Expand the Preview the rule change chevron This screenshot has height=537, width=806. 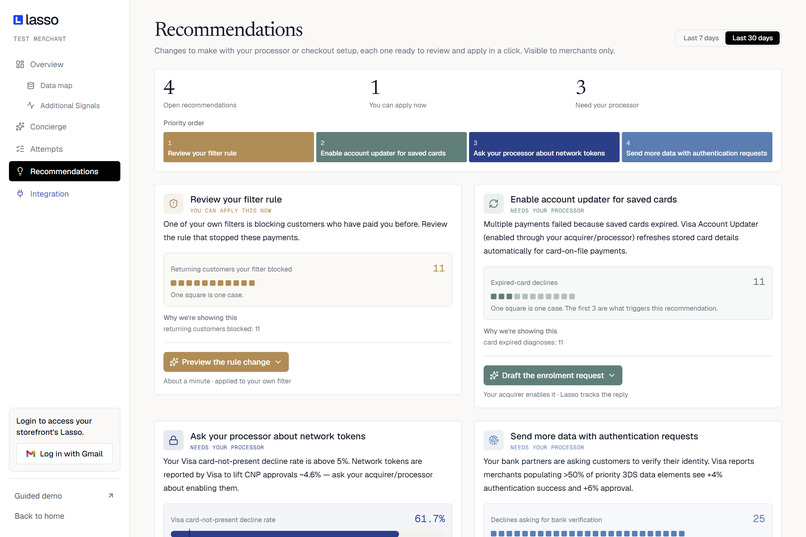(x=278, y=362)
